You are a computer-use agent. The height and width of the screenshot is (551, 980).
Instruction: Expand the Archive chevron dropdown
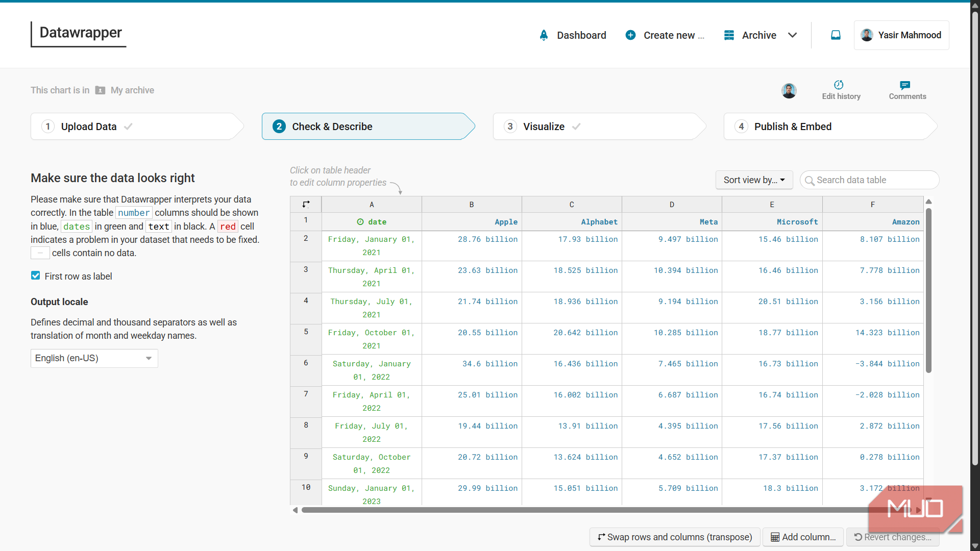(792, 35)
